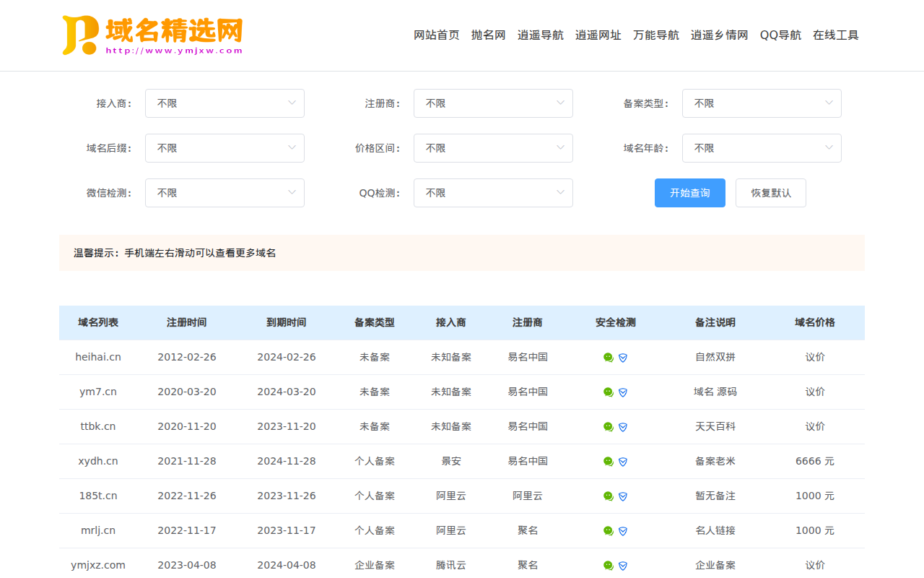Click the QQ shield icon for heihai.cn
This screenshot has height=578, width=924.
(x=623, y=358)
